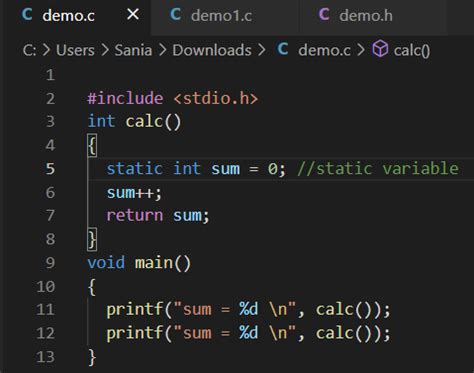Click the 'static' keyword on line 5
The image size is (474, 373).
pyautogui.click(x=135, y=169)
